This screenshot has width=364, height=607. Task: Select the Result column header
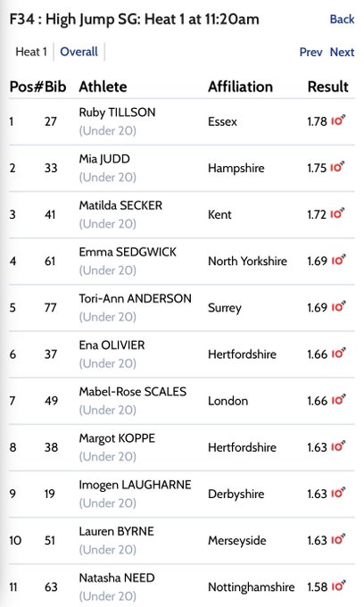328,87
